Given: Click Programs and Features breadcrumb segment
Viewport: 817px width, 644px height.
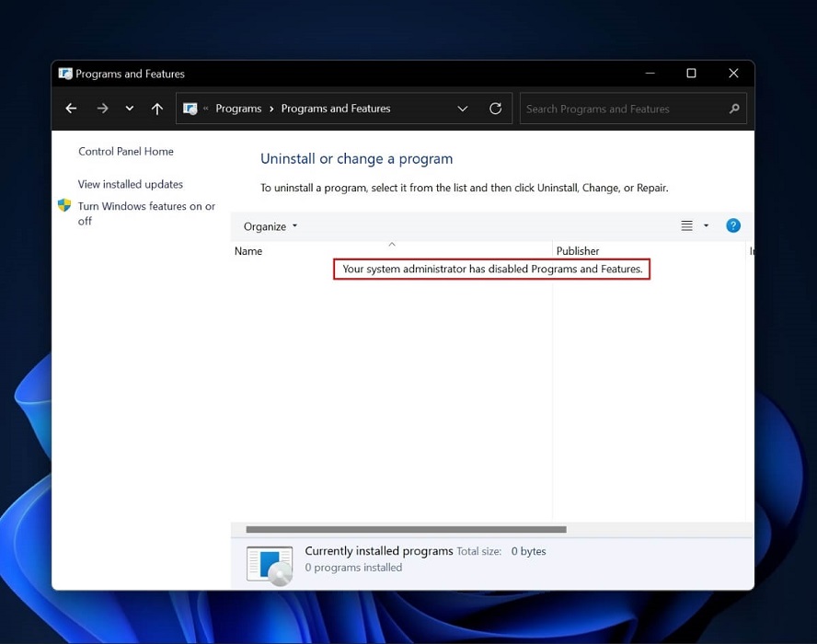Looking at the screenshot, I should 336,109.
